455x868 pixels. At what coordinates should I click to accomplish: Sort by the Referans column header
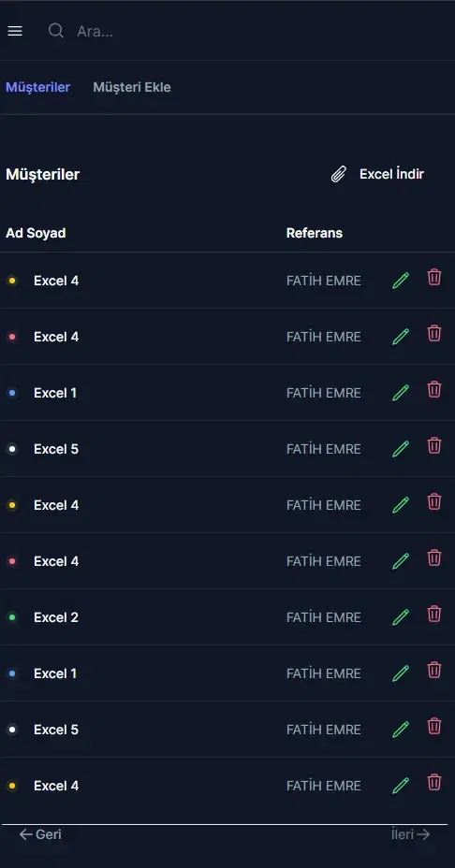pyautogui.click(x=315, y=233)
